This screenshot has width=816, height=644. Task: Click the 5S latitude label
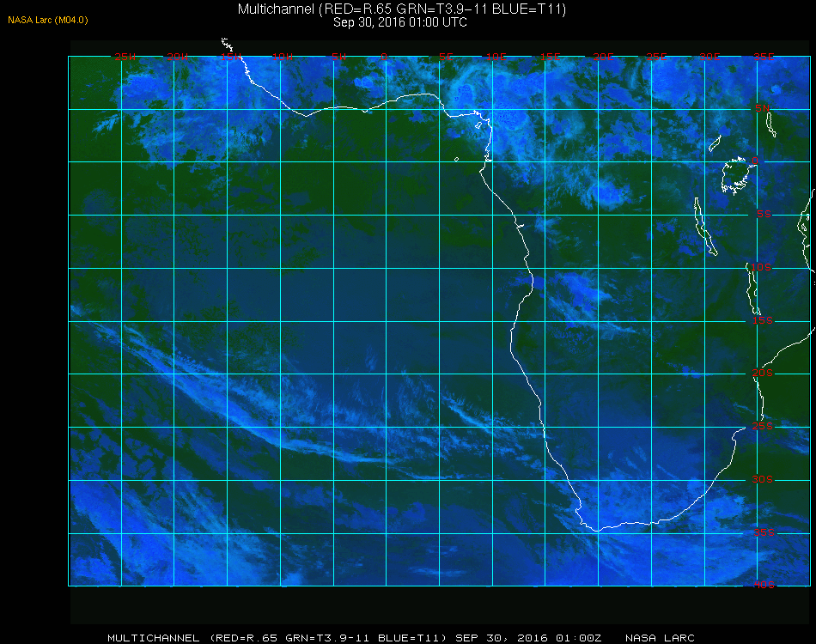tap(764, 214)
